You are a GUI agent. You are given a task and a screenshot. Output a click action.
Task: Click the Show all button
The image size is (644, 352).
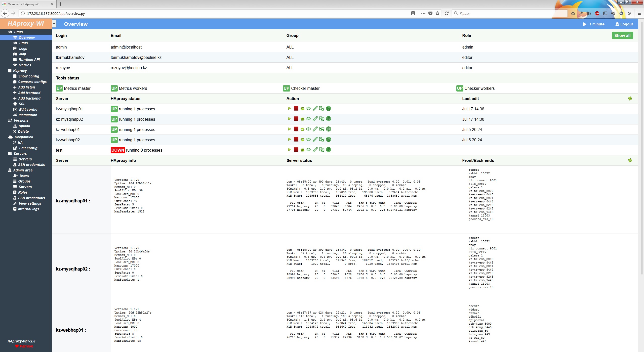[622, 35]
